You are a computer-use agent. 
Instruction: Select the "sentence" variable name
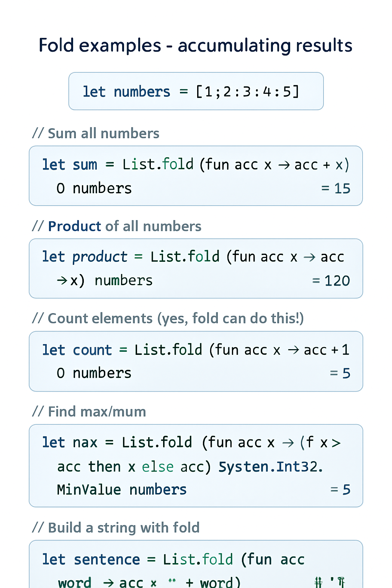coord(107,560)
